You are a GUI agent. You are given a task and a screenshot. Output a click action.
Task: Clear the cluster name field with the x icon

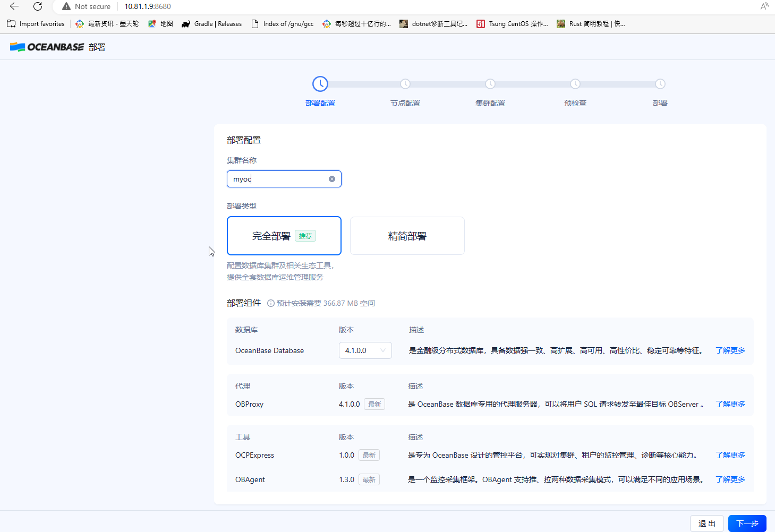pos(332,179)
